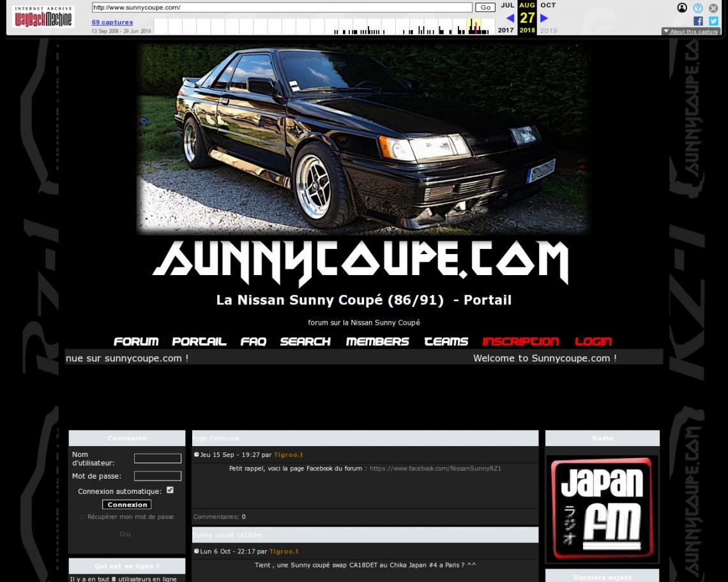Screen dimensions: 728x582
Task: Click the large 27 capture day number
Action: (x=527, y=18)
